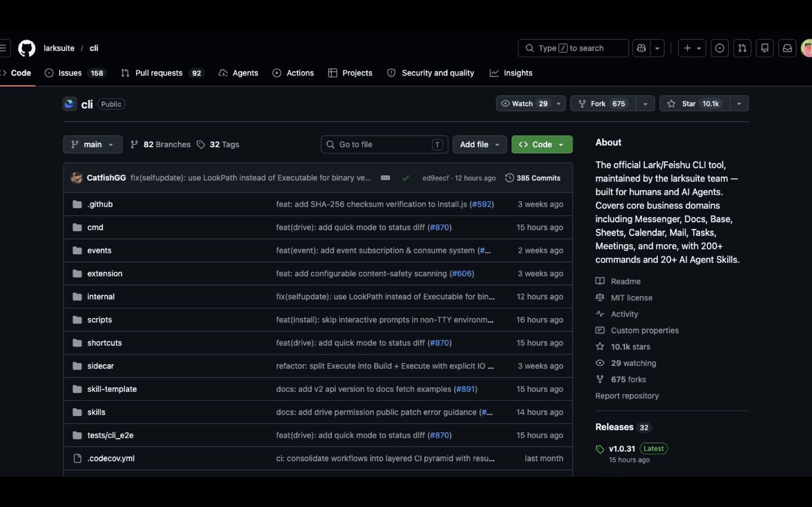Open the internal folder
Image resolution: width=812 pixels, height=507 pixels.
[101, 297]
